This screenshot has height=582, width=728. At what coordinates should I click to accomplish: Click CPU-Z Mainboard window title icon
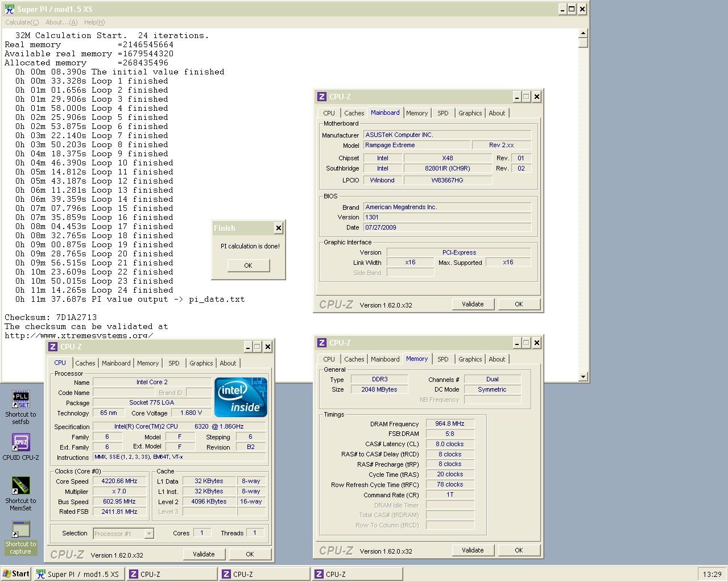(x=322, y=97)
